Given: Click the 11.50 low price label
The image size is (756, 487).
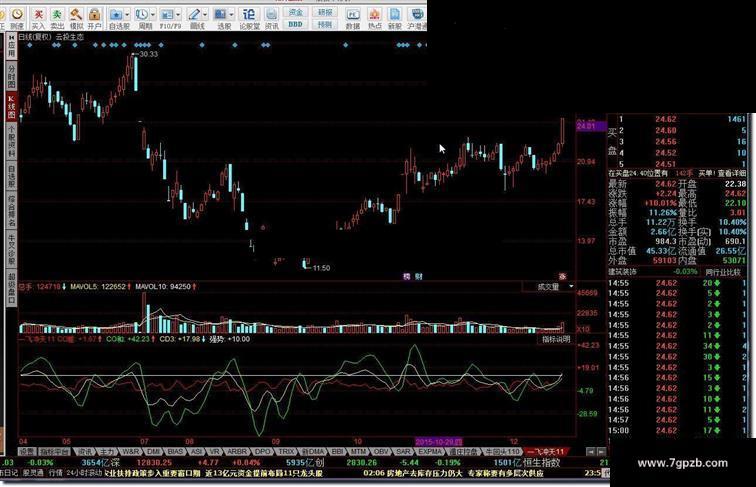Looking at the screenshot, I should pos(321,268).
